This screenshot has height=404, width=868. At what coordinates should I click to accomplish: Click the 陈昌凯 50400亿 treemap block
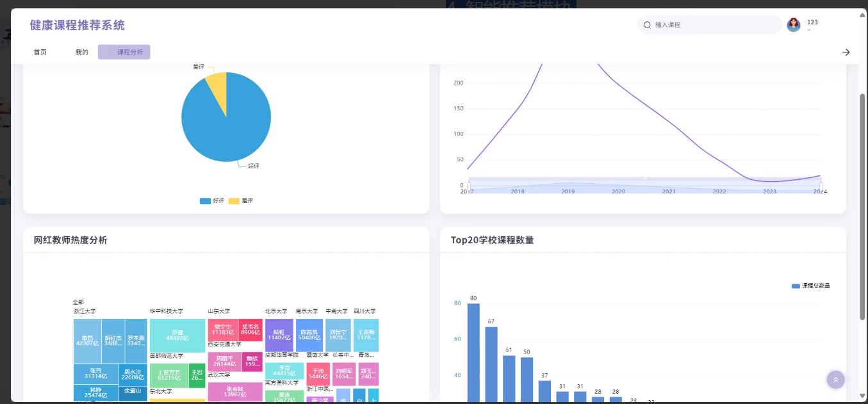309,335
